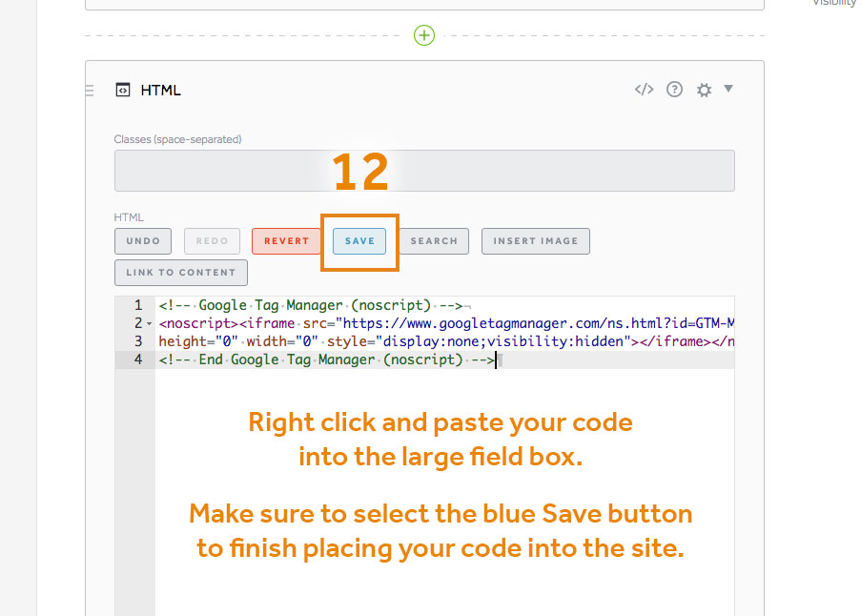Image resolution: width=861 pixels, height=616 pixels.
Task: Open help via question mark icon
Action: [x=674, y=90]
